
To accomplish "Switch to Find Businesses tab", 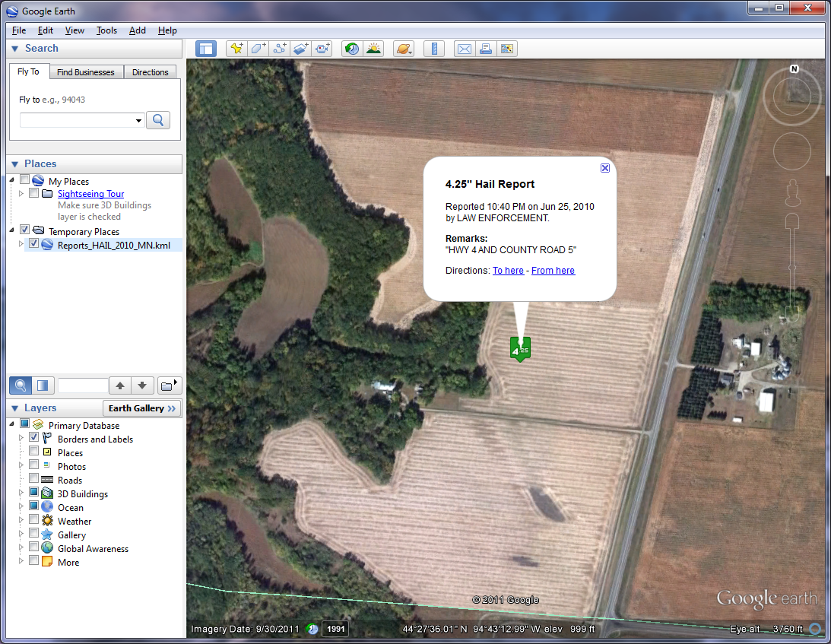I will coord(86,72).
